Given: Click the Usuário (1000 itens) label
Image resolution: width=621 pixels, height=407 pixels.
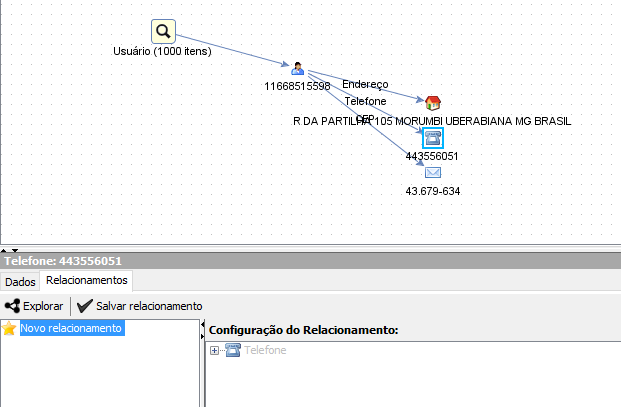Looking at the screenshot, I should pos(163,51).
